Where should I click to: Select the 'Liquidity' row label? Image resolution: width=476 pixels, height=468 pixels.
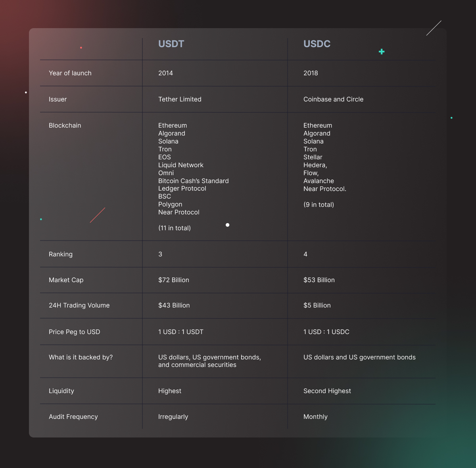coord(61,391)
